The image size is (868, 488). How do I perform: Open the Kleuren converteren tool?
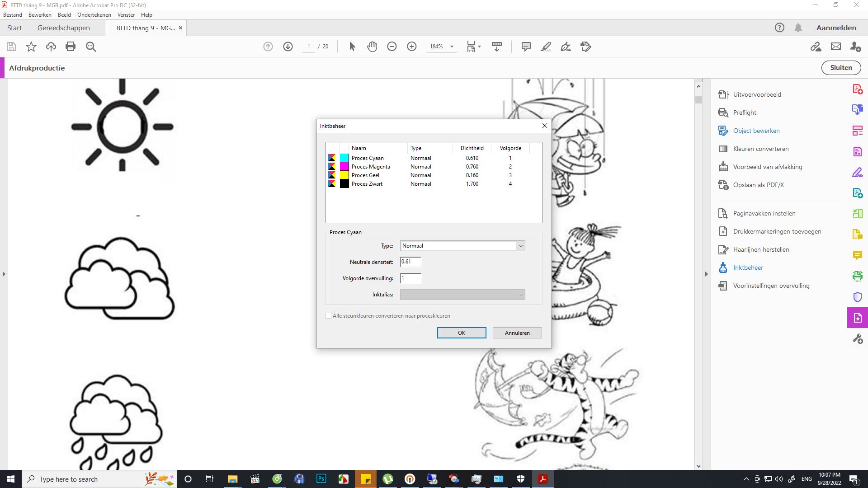[761, 149]
